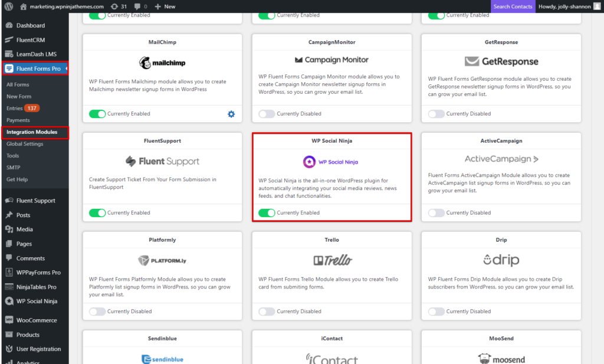Image resolution: width=604 pixels, height=364 pixels.
Task: Click the User Registration sidebar icon
Action: point(9,349)
